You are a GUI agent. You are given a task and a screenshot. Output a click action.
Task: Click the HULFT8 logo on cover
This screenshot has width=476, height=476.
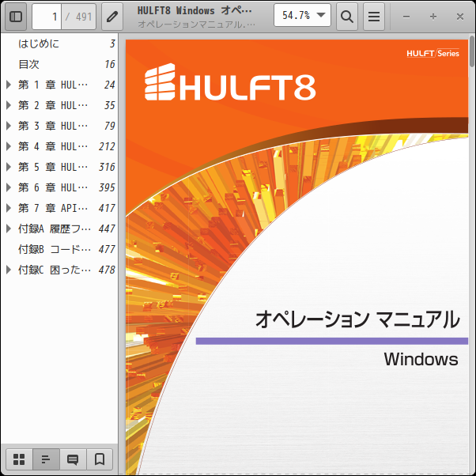pos(230,82)
